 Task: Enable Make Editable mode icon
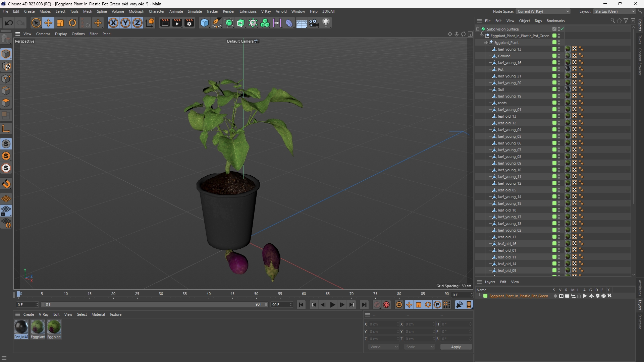tap(6, 40)
